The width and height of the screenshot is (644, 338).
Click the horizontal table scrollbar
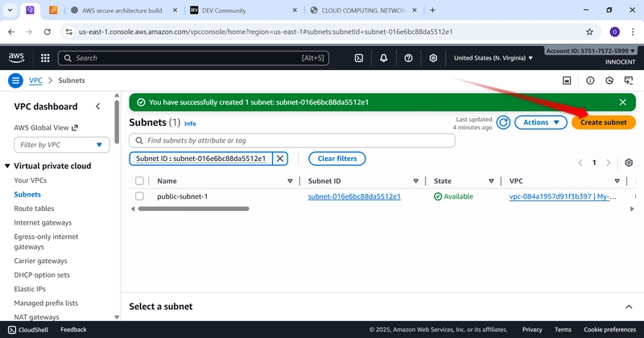coord(193,208)
